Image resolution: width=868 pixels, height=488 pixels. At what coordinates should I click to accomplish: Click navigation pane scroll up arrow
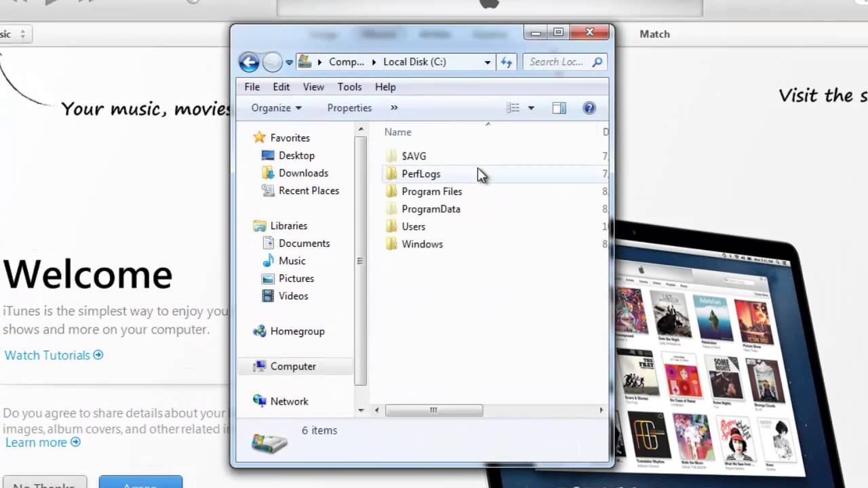361,129
